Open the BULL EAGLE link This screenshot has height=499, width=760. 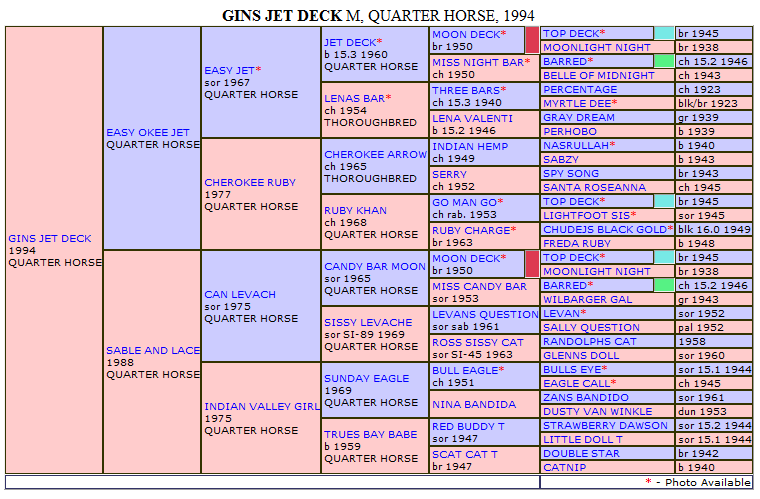(465, 371)
